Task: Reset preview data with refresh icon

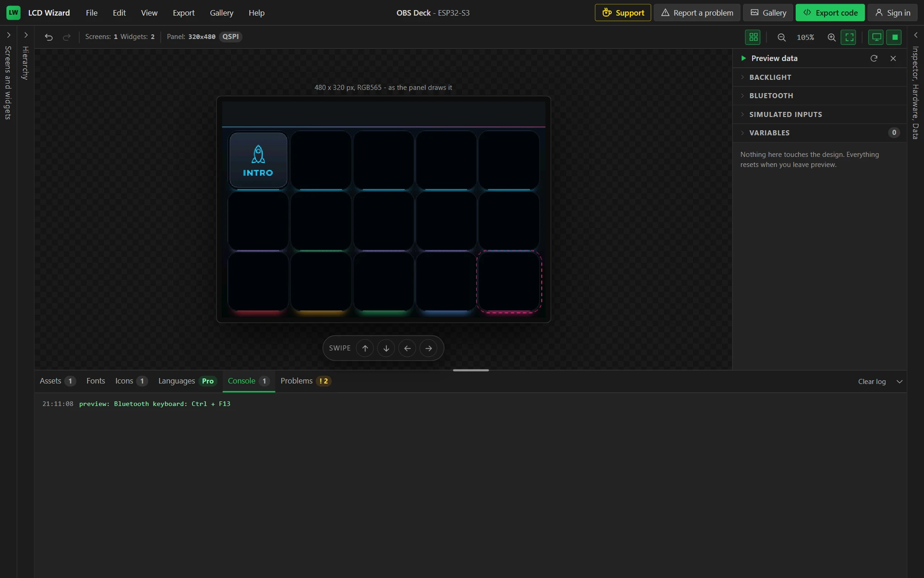Action: (874, 58)
